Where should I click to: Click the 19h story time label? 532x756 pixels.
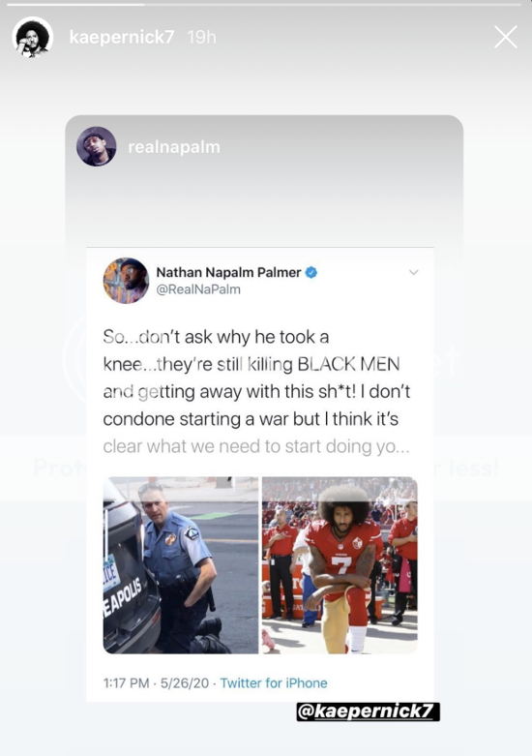201,37
